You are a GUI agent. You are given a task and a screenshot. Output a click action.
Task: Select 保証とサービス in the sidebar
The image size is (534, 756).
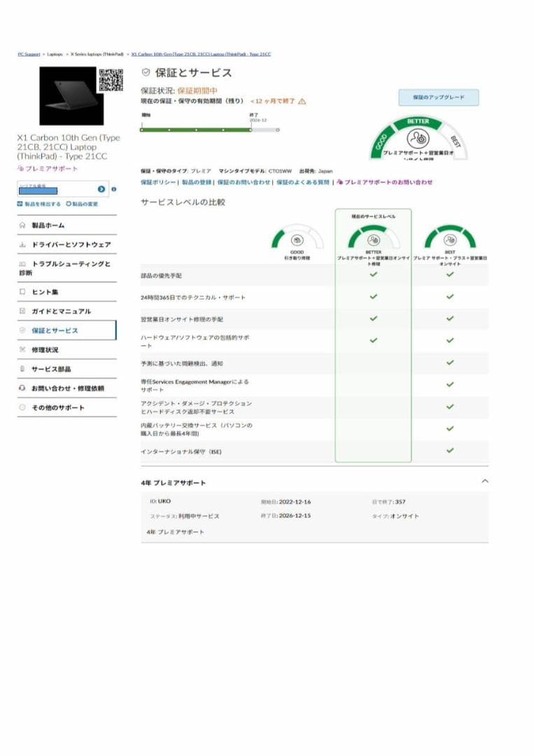pyautogui.click(x=67, y=330)
